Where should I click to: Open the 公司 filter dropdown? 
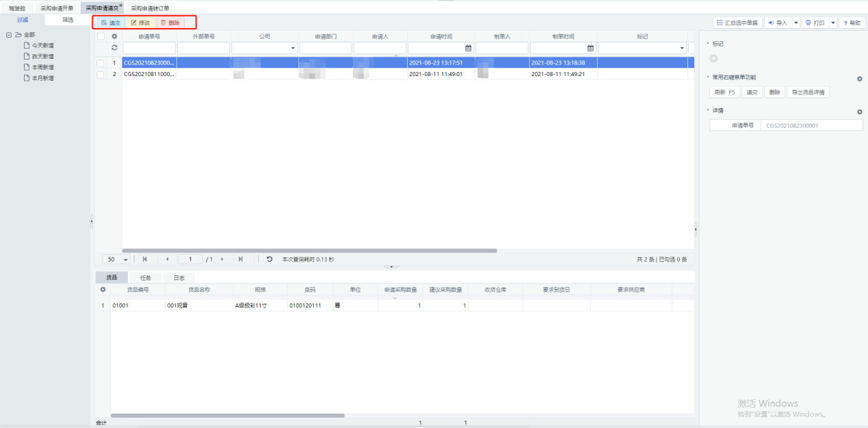tap(293, 48)
